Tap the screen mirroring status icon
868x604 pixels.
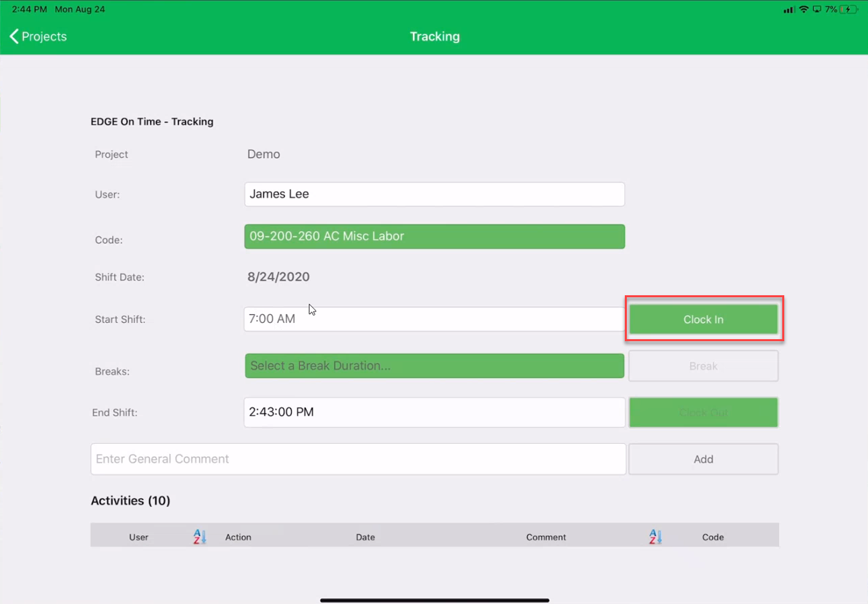click(817, 9)
